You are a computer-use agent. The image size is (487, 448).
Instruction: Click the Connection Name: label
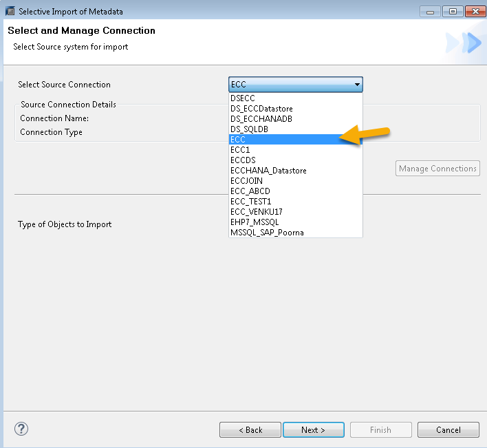point(54,118)
